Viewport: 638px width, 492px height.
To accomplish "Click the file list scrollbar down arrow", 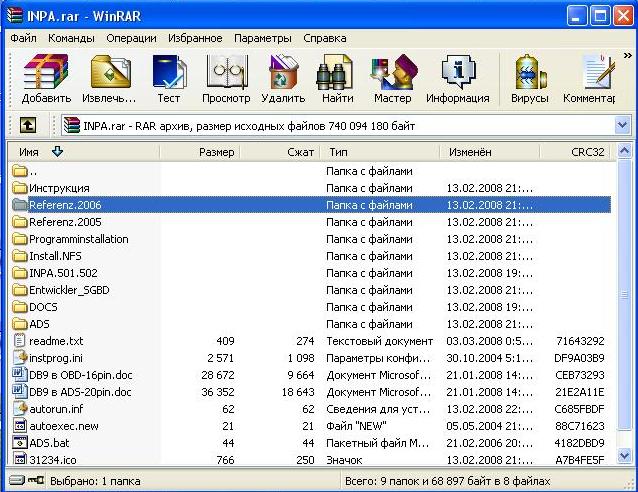I will pos(624,455).
